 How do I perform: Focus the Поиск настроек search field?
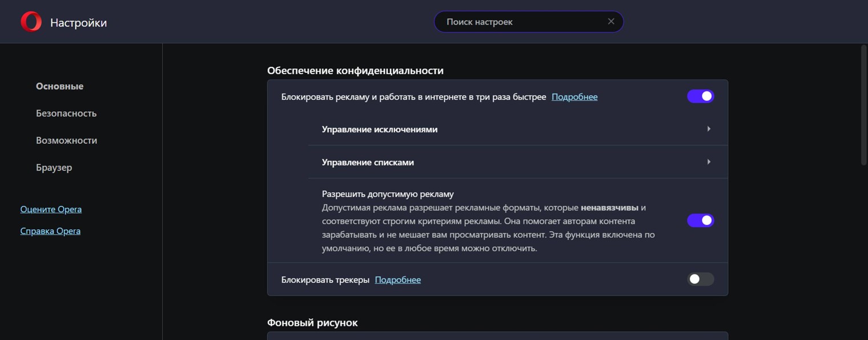(520, 22)
